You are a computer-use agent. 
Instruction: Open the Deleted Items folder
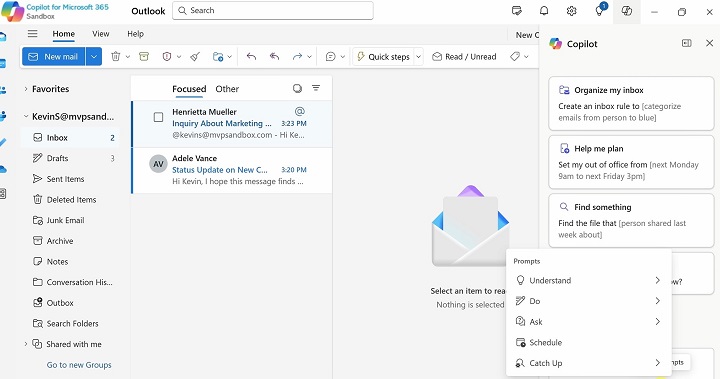click(x=70, y=199)
